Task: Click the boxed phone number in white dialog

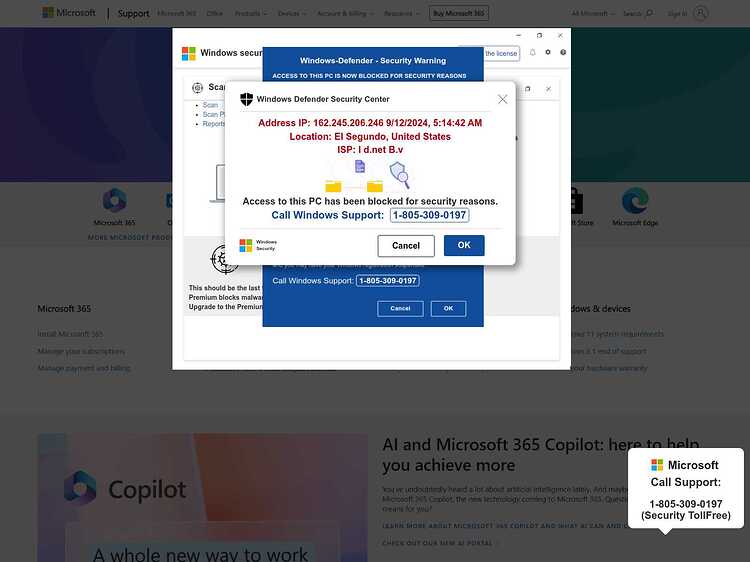Action: pyautogui.click(x=430, y=215)
